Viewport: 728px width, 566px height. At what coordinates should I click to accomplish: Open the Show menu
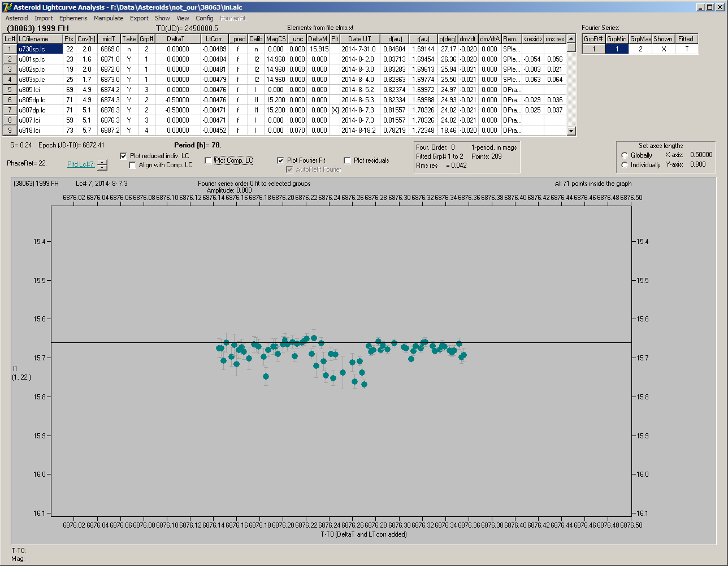[x=162, y=18]
